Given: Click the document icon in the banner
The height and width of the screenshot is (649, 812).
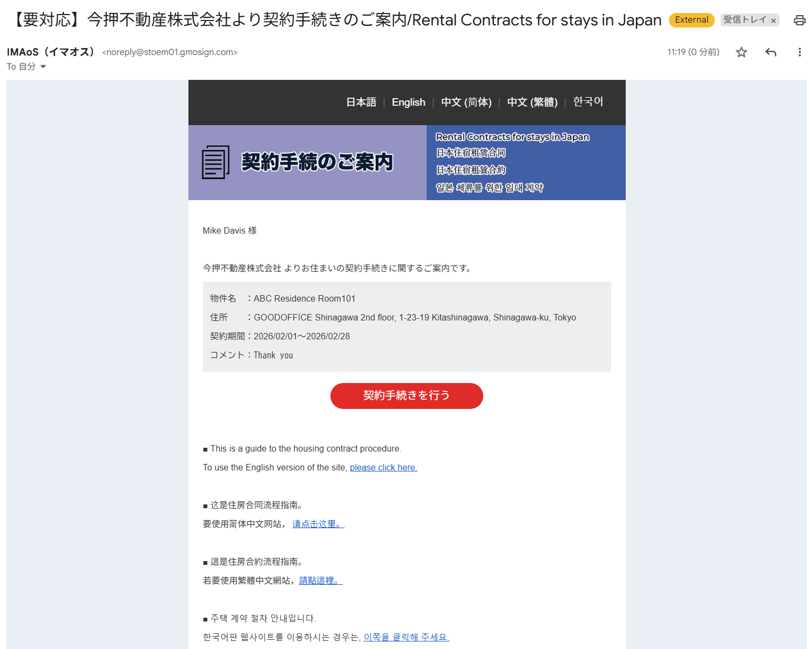Looking at the screenshot, I should (x=215, y=162).
